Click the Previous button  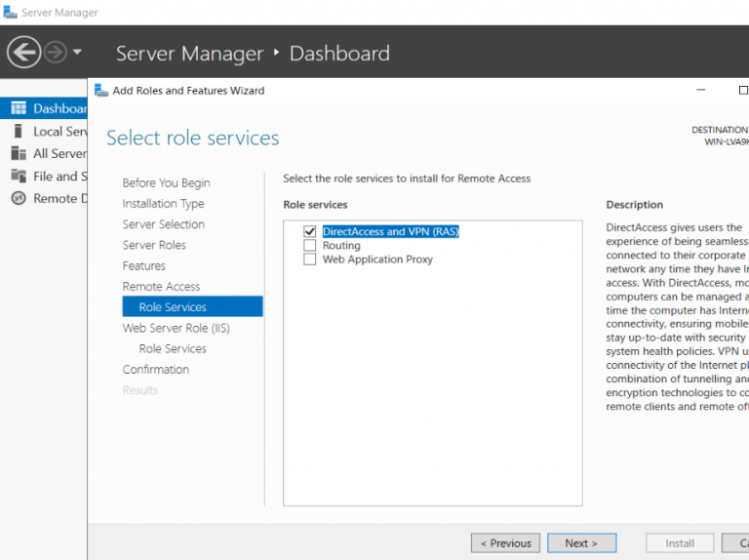click(505, 543)
